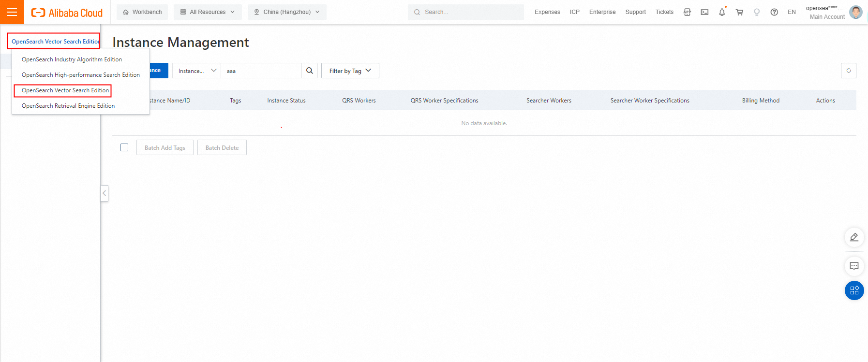Screen dimensions: 868x362
Task: Go to Workbench
Action: [142, 12]
